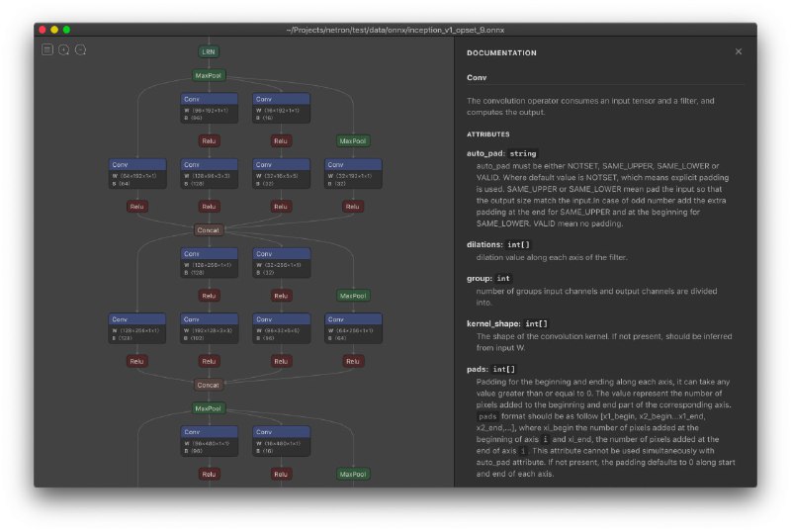Close the Documentation panel
Screen dimensions: 791x532
738,51
